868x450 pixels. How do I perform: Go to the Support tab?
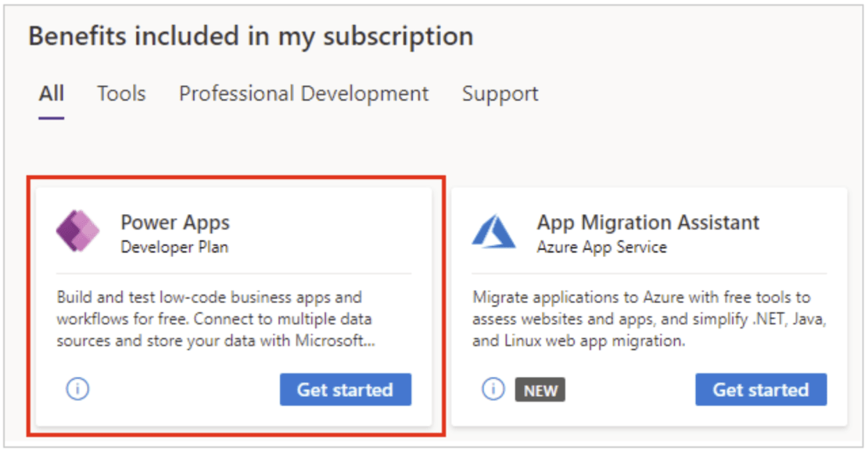click(500, 94)
